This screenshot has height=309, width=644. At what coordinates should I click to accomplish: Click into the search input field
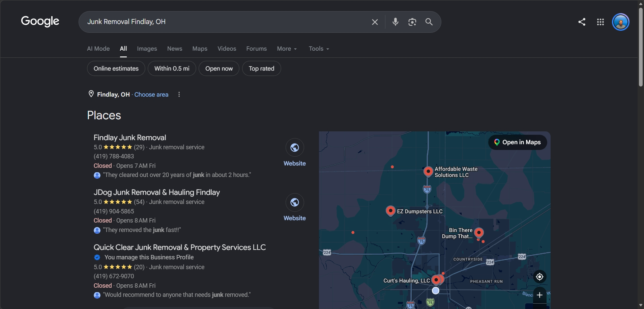pos(226,22)
